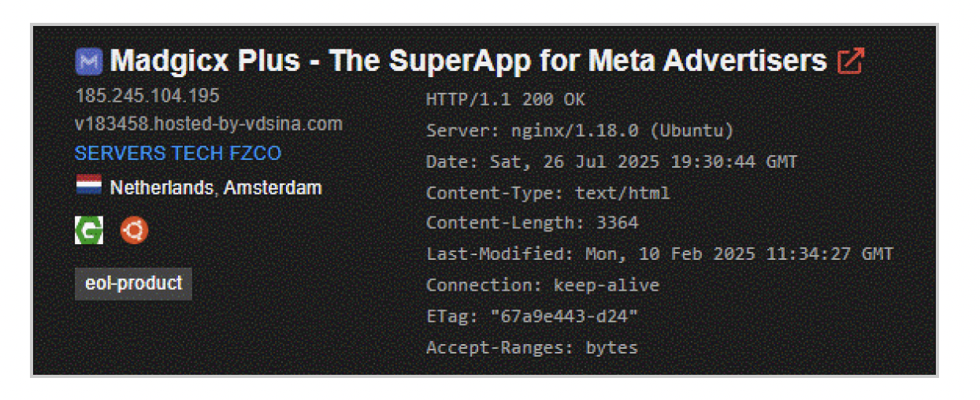Click the IP address 185.245.104.195
The height and width of the screenshot is (400, 980).
pyautogui.click(x=147, y=96)
